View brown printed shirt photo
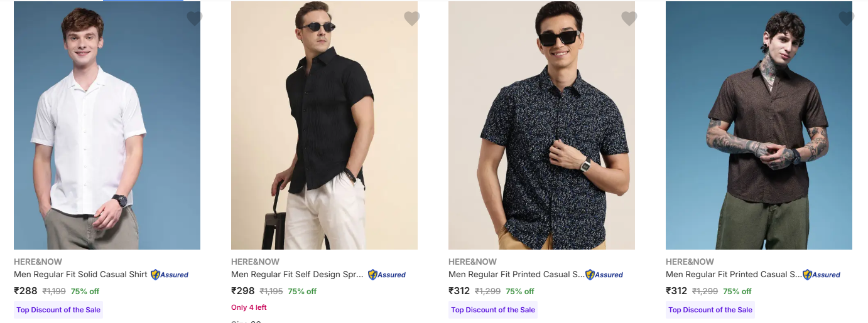 (x=759, y=125)
